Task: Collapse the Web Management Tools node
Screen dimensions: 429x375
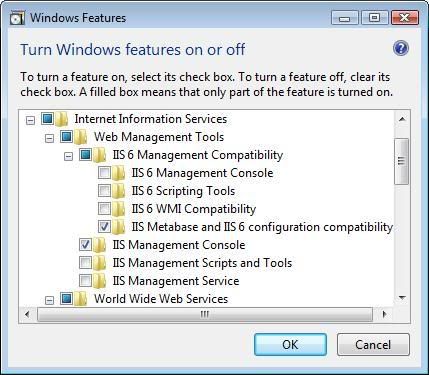Action: click(x=49, y=138)
